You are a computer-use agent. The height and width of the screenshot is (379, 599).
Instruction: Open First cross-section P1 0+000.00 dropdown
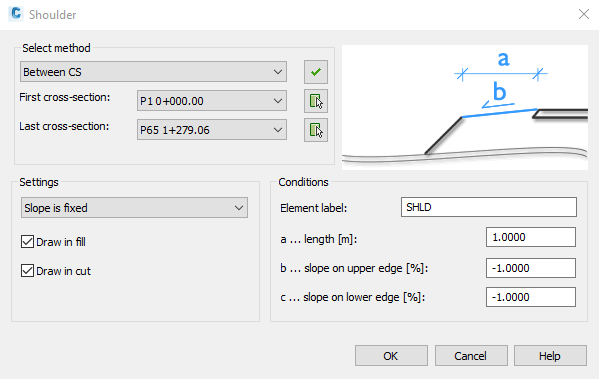pos(212,101)
